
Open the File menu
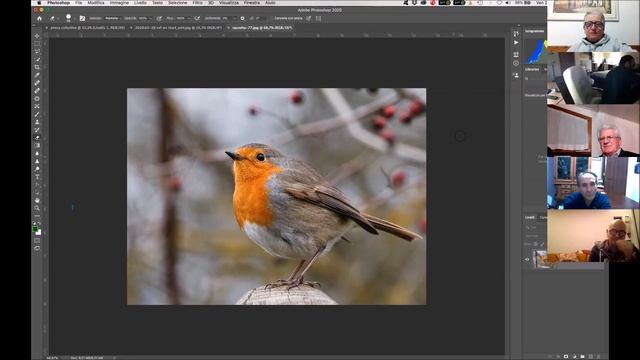coord(78,2)
